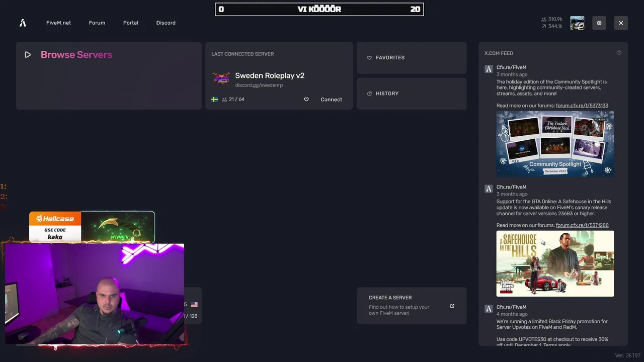
Task: Click the user profile avatar
Action: point(577,23)
